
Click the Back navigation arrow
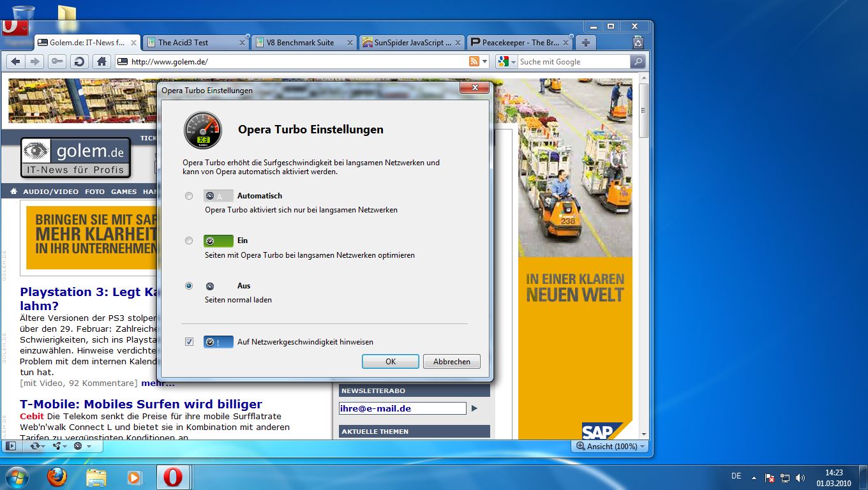(16, 61)
